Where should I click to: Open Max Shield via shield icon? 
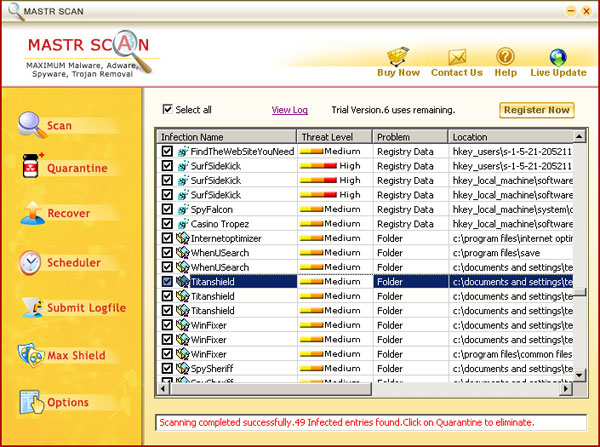tap(31, 355)
